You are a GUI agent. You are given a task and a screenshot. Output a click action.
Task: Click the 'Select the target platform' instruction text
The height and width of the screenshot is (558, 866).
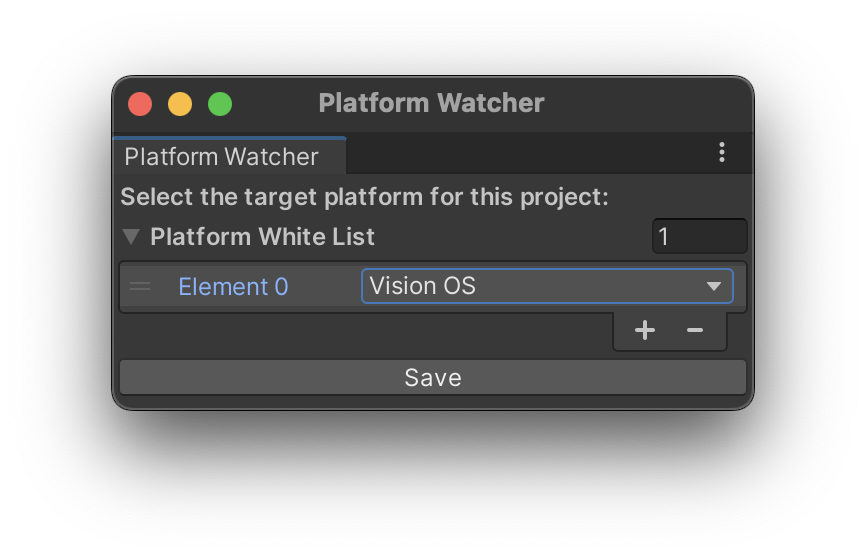click(x=365, y=196)
